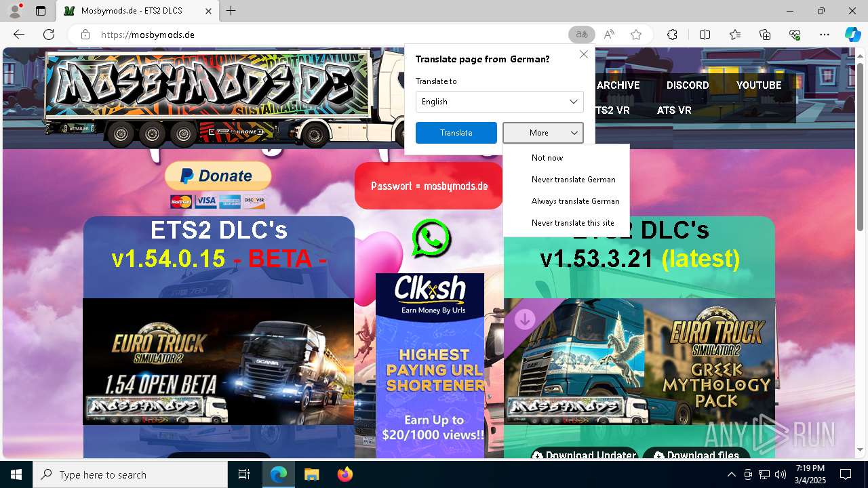This screenshot has height=488, width=868.
Task: Open the Favorites list icon
Action: (735, 35)
